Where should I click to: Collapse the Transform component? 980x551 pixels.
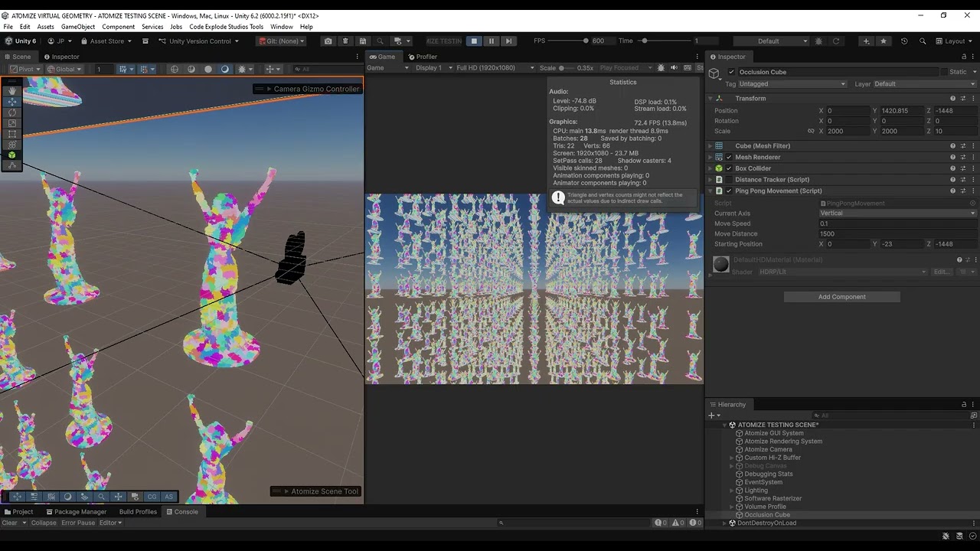click(x=710, y=99)
